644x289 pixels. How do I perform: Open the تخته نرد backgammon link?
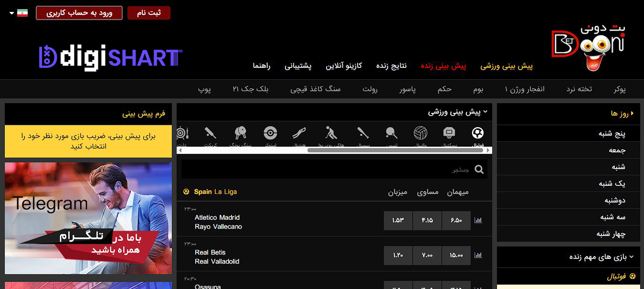tap(579, 89)
